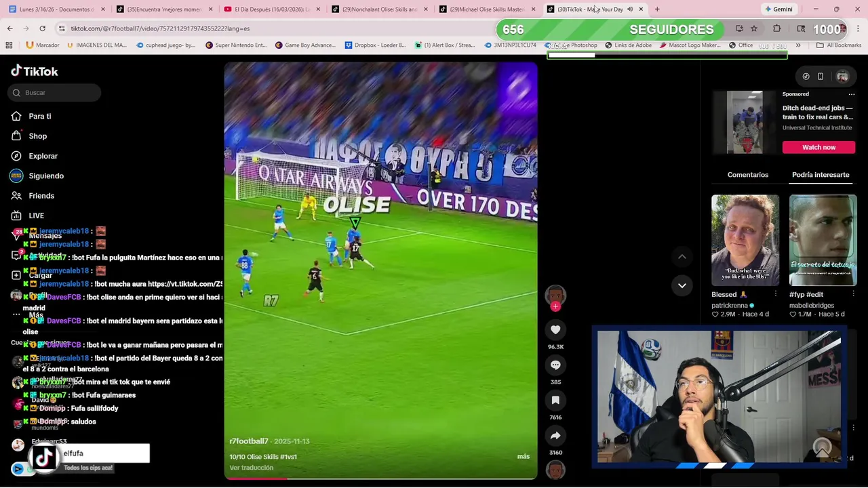868x488 pixels.
Task: Open comments bubble showing 385
Action: pos(555,365)
